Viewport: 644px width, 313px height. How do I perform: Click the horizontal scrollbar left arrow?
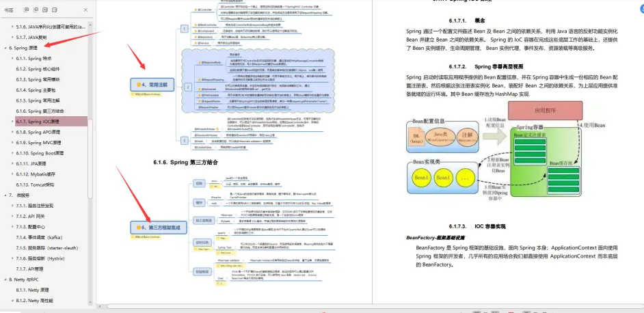(x=100, y=306)
